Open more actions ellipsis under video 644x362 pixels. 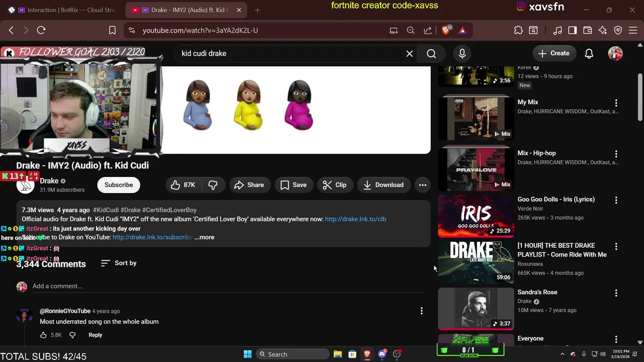[x=423, y=185]
